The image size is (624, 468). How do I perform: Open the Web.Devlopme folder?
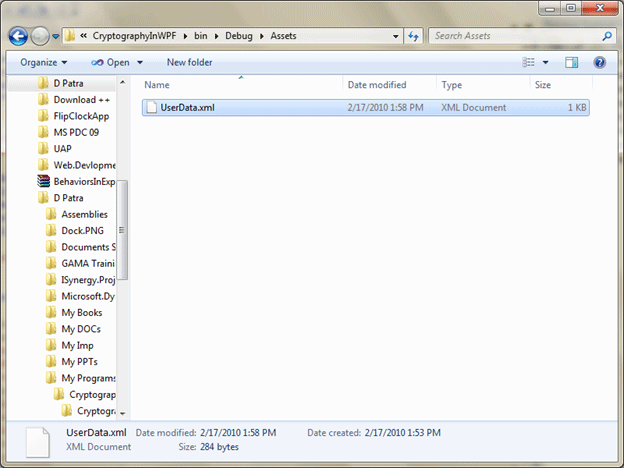point(84,165)
